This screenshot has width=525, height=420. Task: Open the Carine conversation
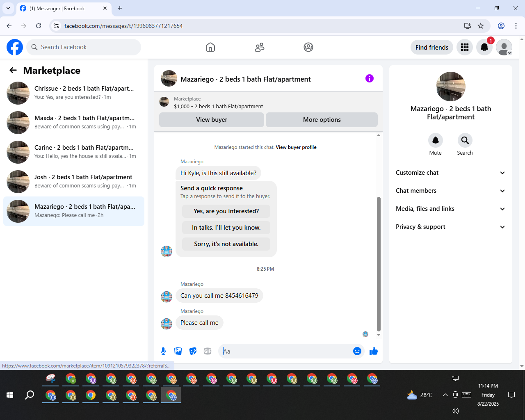point(74,152)
